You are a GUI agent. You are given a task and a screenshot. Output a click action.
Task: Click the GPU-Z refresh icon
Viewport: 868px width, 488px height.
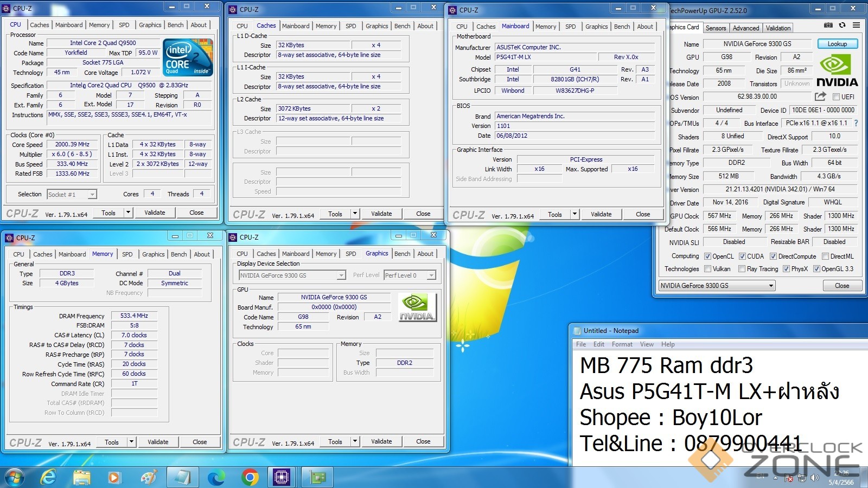[x=842, y=25]
